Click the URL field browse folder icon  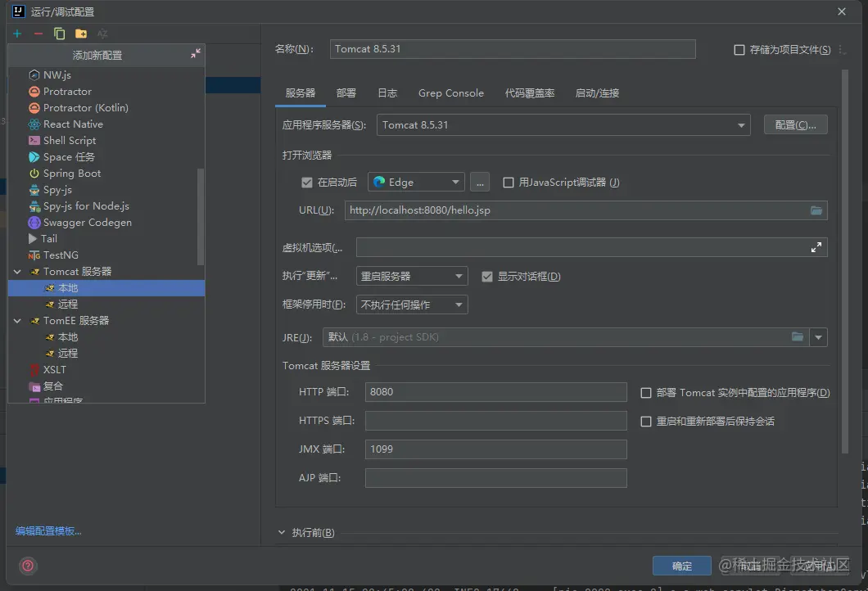tap(816, 210)
